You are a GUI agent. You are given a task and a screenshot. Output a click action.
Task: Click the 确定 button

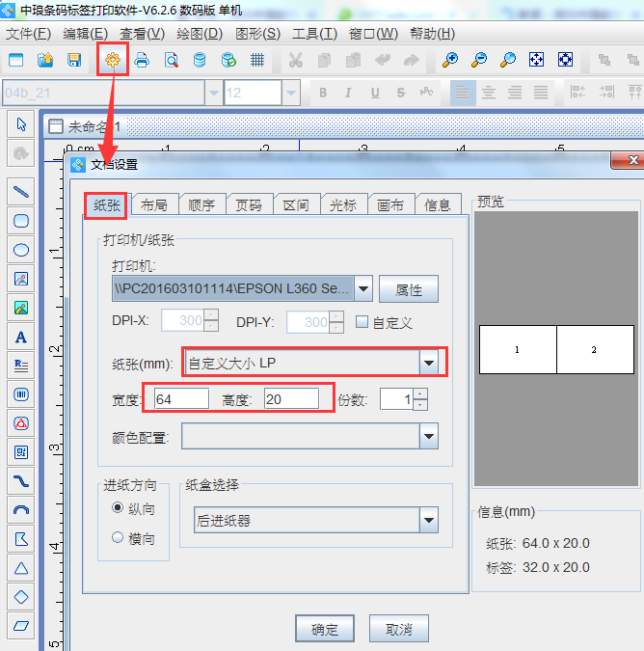click(x=325, y=629)
